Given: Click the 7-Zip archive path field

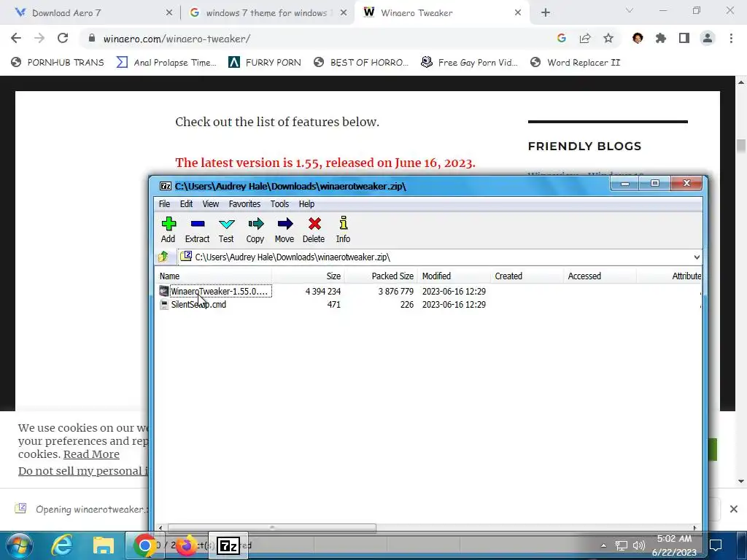Looking at the screenshot, I should pos(435,257).
